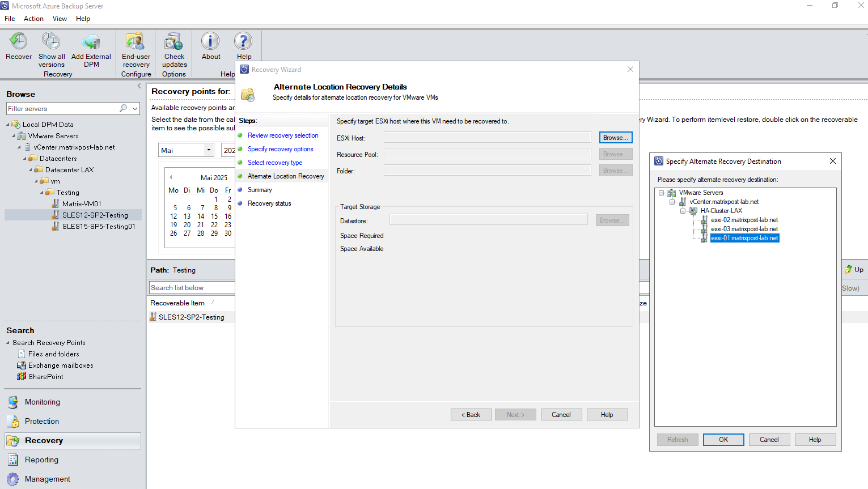Screen dimensions: 868x489
Task: Click Check updates icon
Action: click(174, 41)
